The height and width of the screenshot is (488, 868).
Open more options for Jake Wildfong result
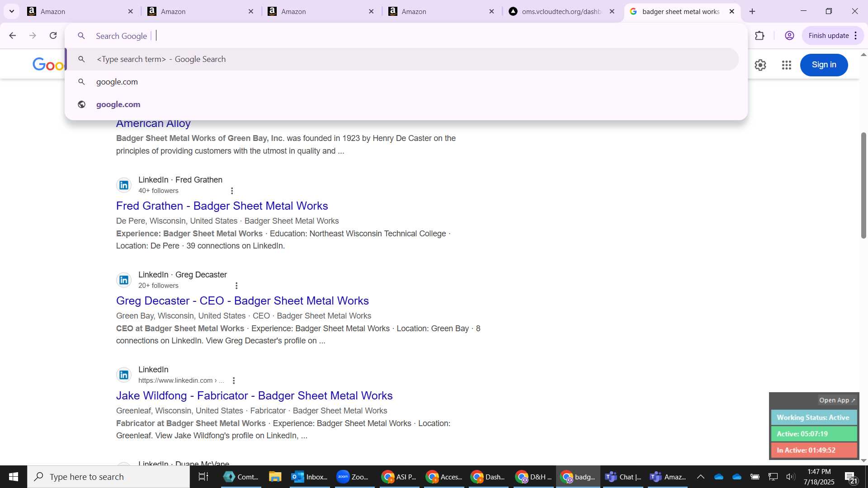point(234,381)
